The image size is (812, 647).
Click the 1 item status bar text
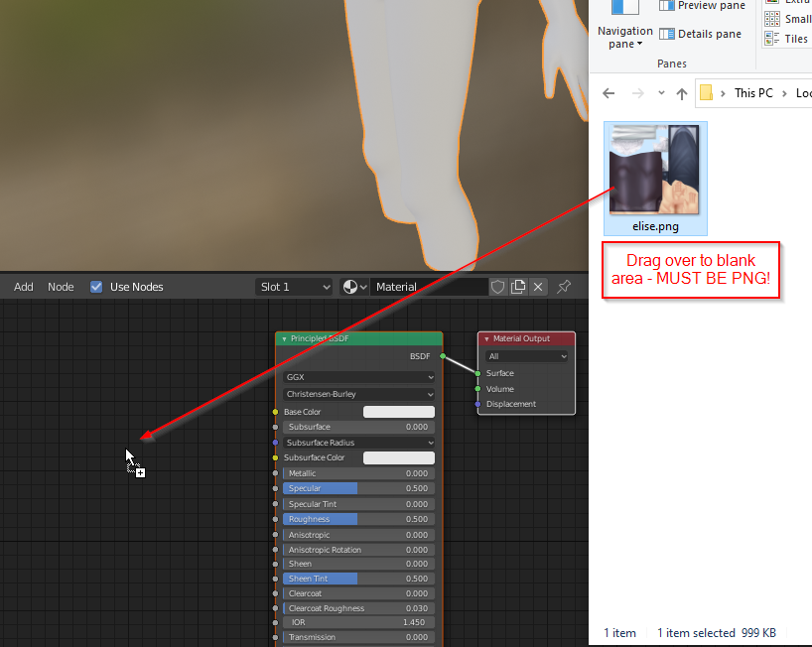click(x=619, y=633)
